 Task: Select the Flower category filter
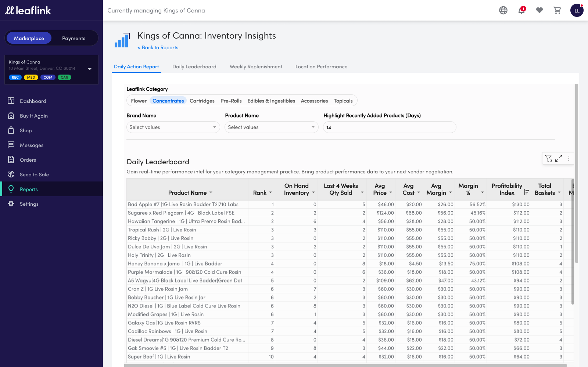tap(139, 101)
